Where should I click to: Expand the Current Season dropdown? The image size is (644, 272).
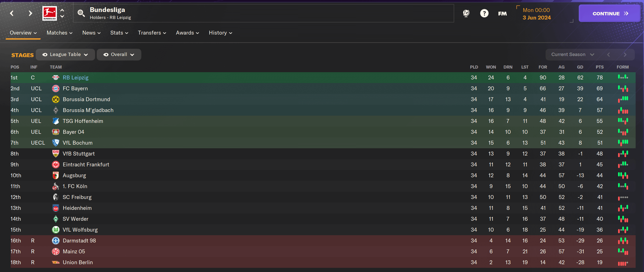coord(573,55)
